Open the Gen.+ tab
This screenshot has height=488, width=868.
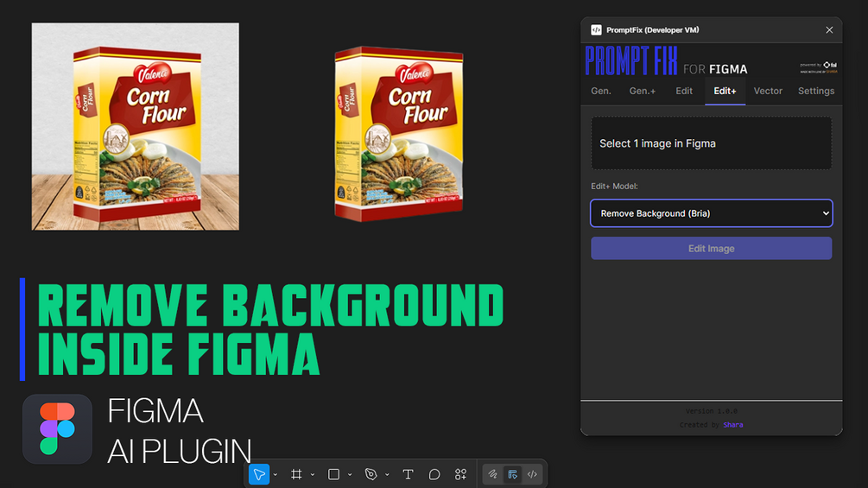click(642, 91)
